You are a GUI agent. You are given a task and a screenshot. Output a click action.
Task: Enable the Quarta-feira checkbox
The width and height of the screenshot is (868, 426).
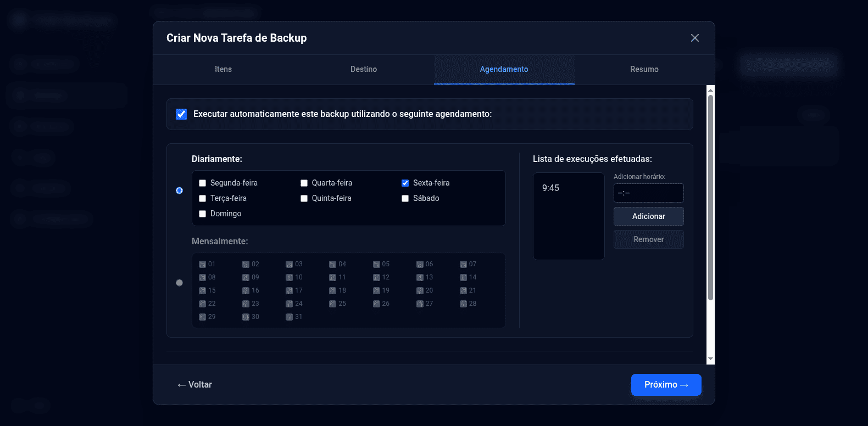[x=304, y=183]
